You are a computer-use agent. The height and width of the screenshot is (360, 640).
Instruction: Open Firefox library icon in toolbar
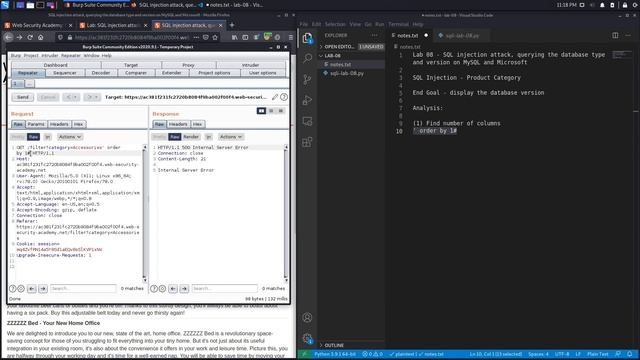point(234,37)
